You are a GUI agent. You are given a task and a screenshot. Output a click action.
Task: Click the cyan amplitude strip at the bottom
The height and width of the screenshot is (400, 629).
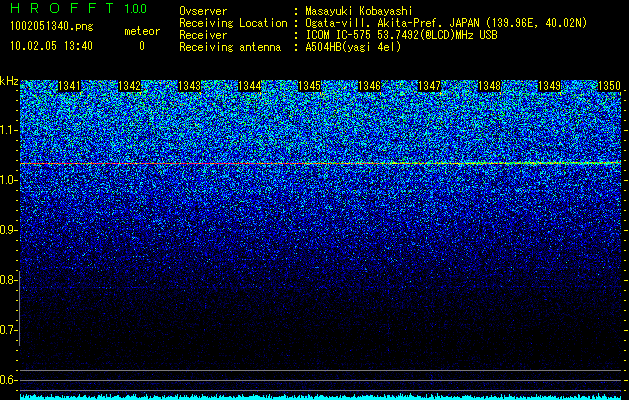pos(321,397)
